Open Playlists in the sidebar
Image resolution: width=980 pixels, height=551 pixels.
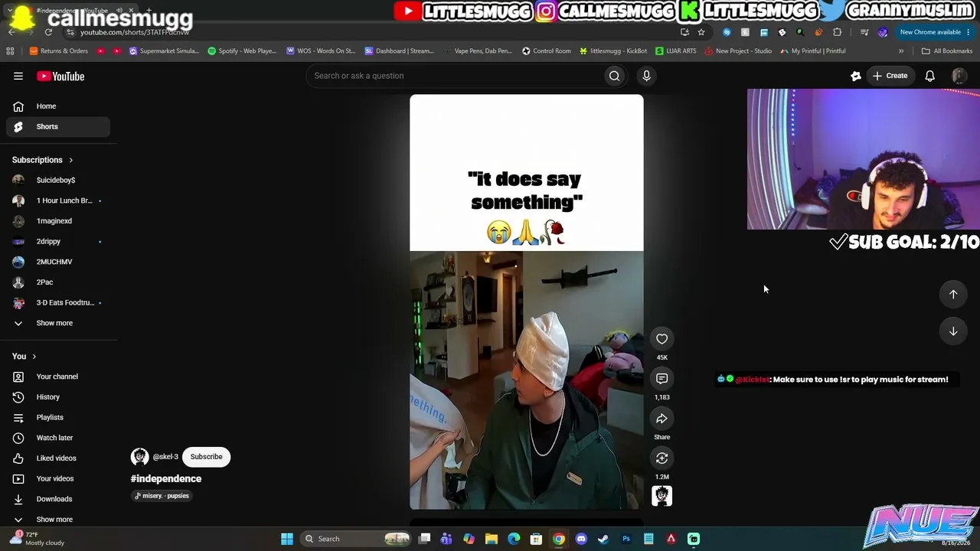(x=58, y=417)
